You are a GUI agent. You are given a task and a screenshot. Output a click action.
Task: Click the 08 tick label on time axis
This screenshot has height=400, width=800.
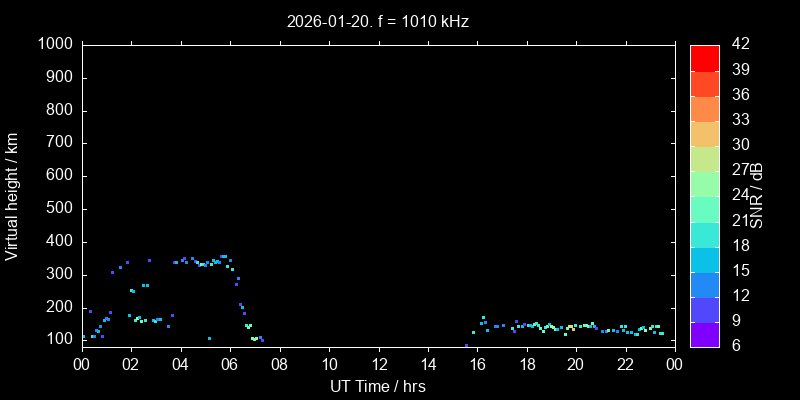coord(279,365)
